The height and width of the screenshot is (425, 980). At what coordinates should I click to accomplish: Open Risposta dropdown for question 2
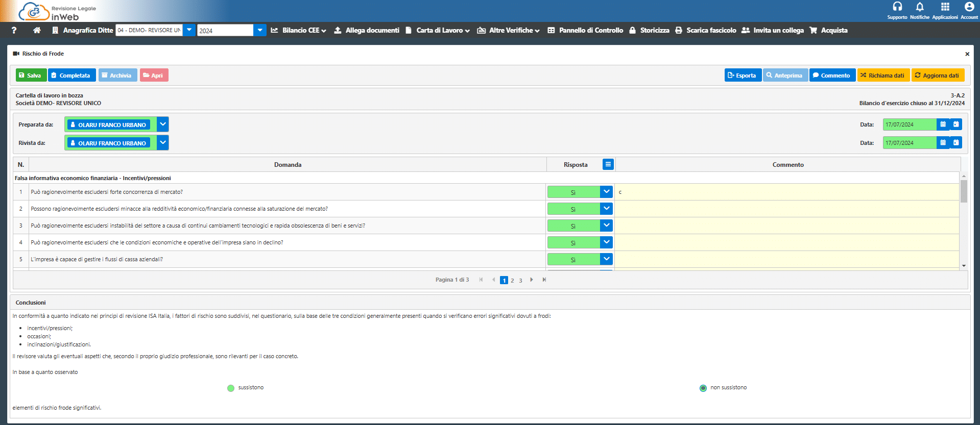606,209
